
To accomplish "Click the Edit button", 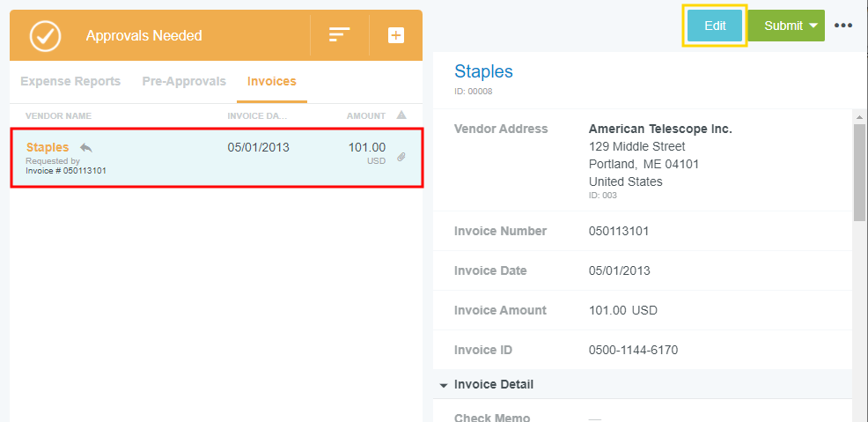I will pos(715,26).
